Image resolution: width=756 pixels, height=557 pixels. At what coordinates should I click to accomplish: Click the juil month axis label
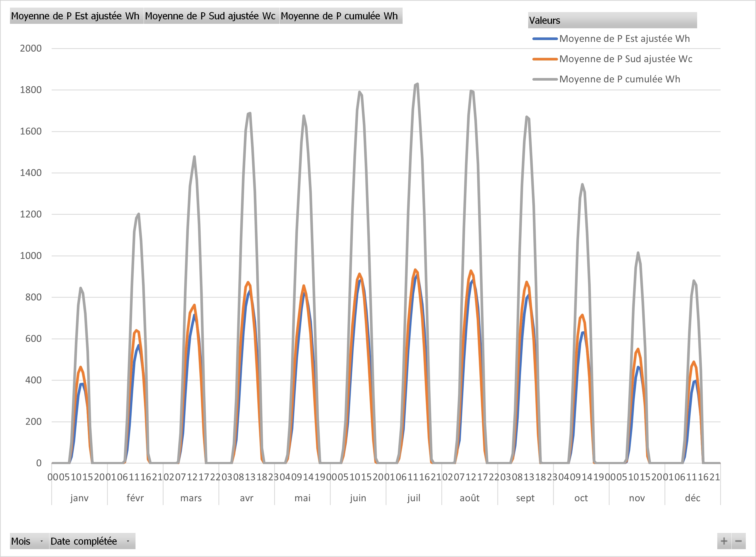[x=414, y=498]
